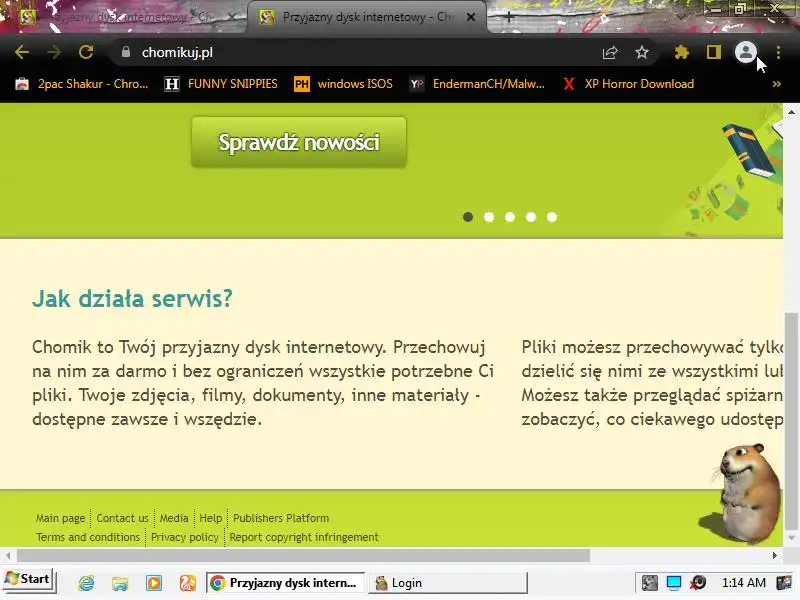
Task: Open the Contact us footer link
Action: pyautogui.click(x=122, y=518)
